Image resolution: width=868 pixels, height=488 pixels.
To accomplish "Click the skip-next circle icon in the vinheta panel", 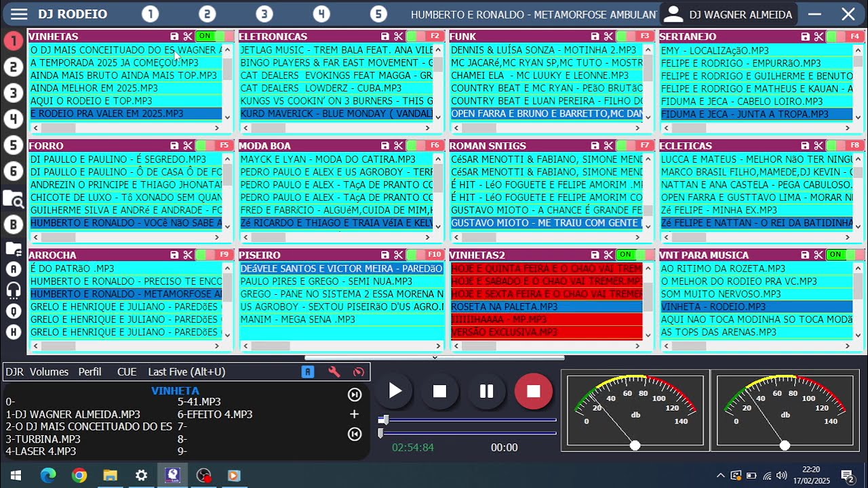I will [354, 394].
